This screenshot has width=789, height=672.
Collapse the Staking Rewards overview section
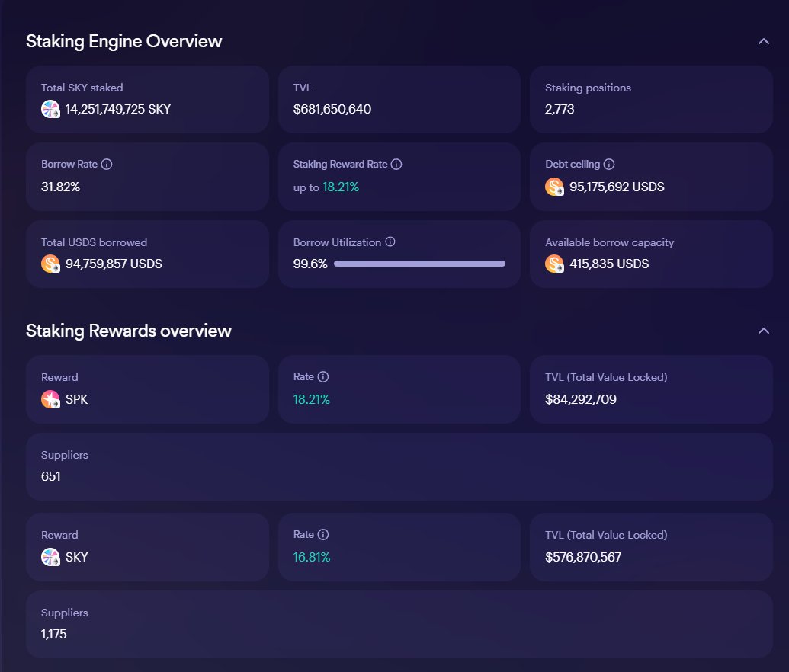point(763,331)
